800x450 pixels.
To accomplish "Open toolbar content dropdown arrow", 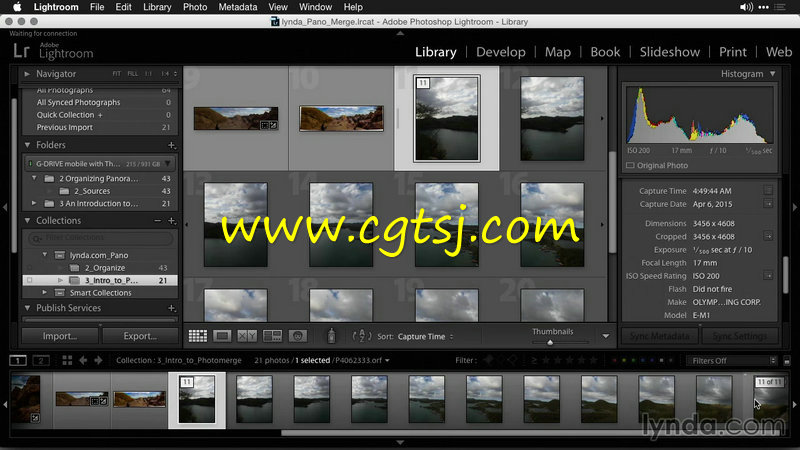I will coord(606,336).
